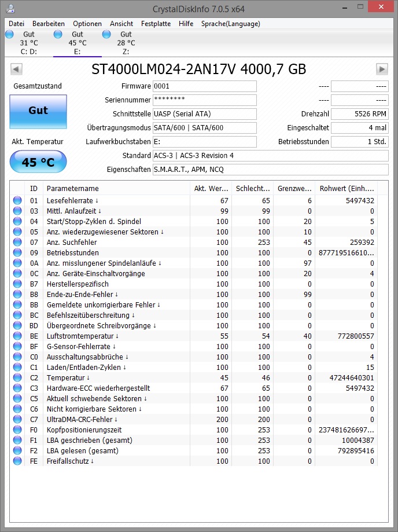This screenshot has height=532, width=398.
Task: Open the Hilfe menu
Action: 186,23
